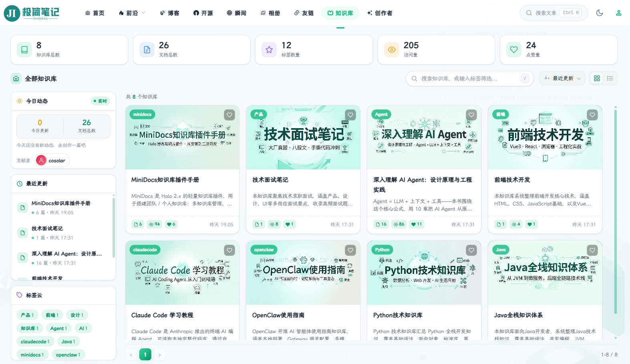
Task: Click the 知识库总数 stat book icon
Action: pos(24,50)
